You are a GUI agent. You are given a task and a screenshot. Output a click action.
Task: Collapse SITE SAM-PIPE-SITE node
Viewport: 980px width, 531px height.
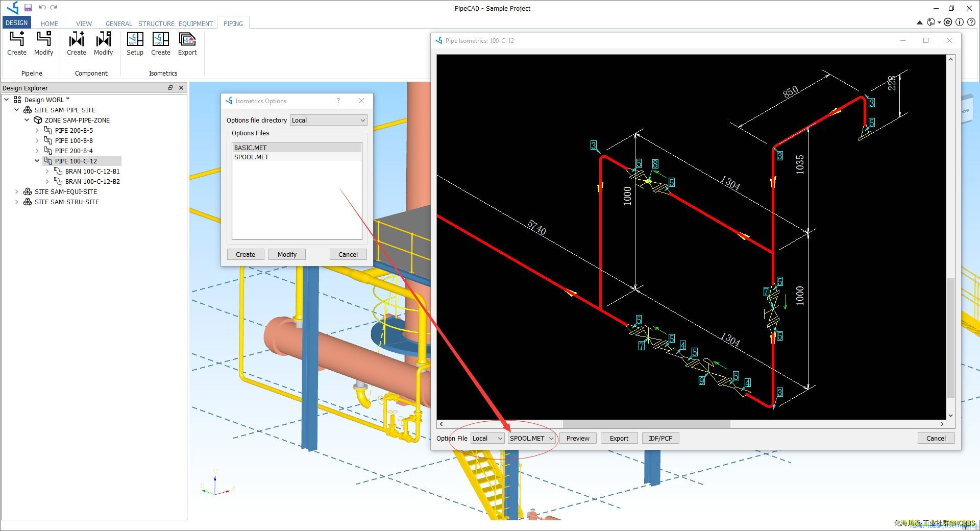click(x=17, y=110)
